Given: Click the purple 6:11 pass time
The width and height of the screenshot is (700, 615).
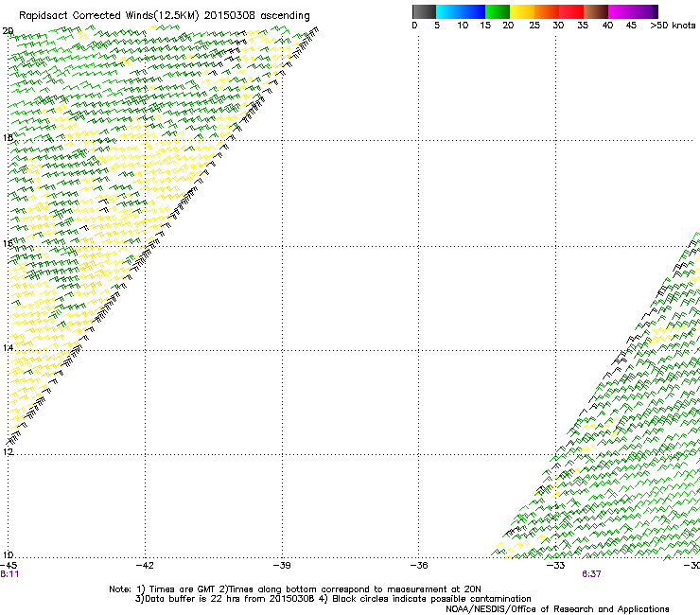Looking at the screenshot, I should (9, 574).
